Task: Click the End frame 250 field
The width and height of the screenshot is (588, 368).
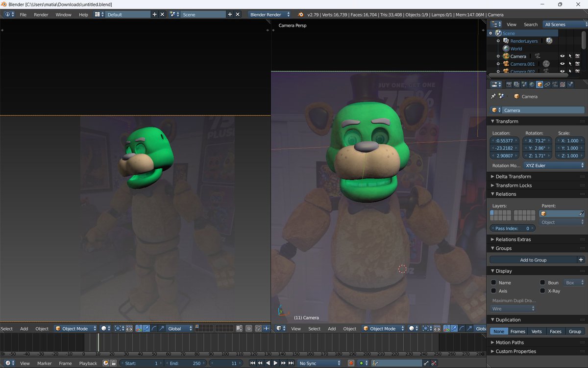Action: coord(185,363)
